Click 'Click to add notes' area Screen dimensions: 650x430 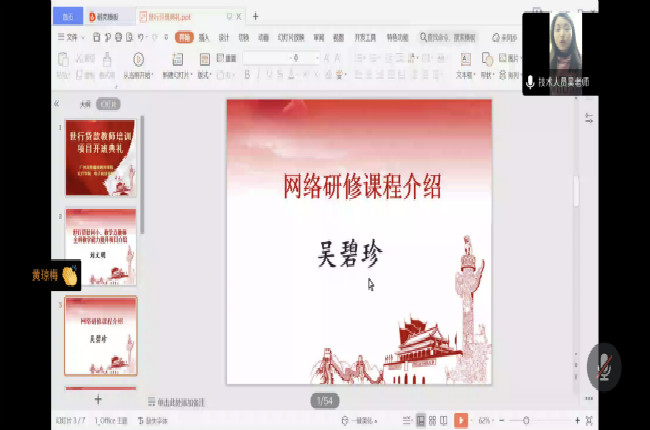pyautogui.click(x=180, y=401)
